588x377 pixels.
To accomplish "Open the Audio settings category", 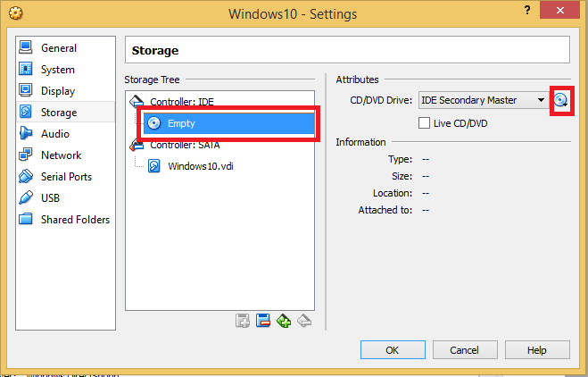I will (66, 133).
